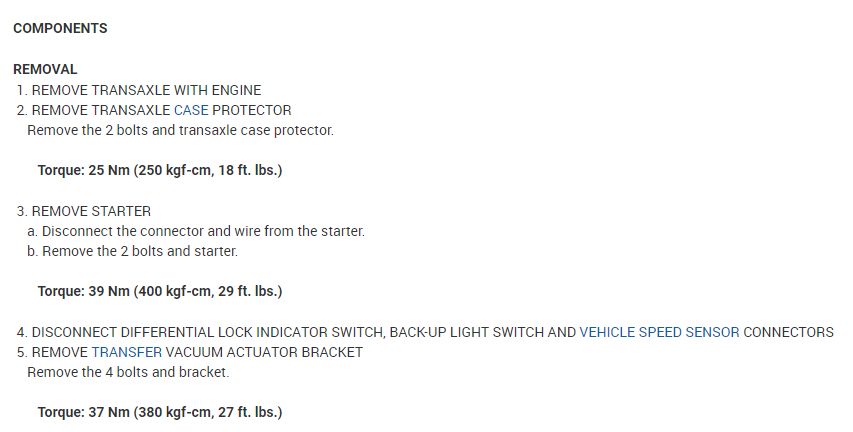The width and height of the screenshot is (853, 432).
Task: Open the VEHICLE SPEED SENSOR link
Action: coord(659,332)
